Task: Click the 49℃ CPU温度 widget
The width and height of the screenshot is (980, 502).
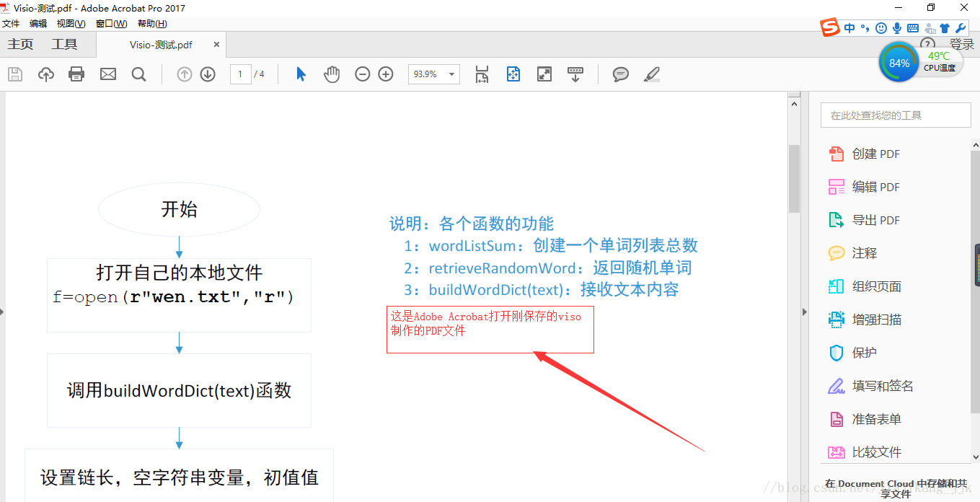Action: click(940, 61)
